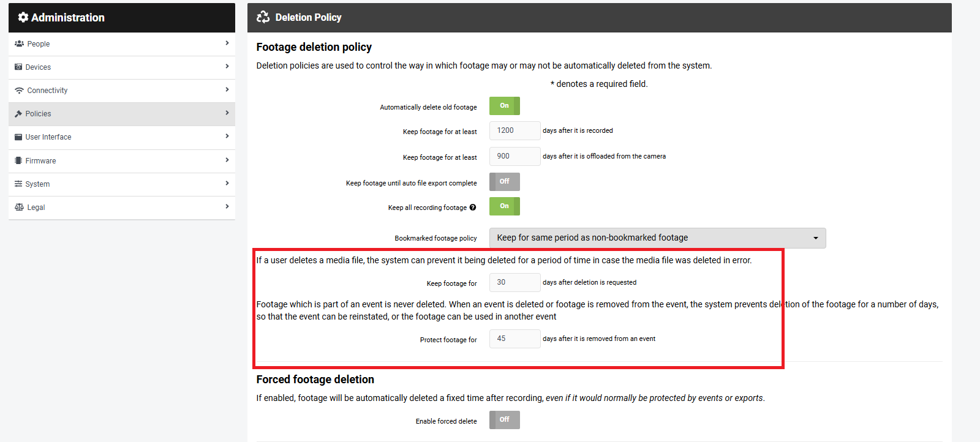Image resolution: width=980 pixels, height=442 pixels.
Task: Click the System sliders icon
Action: pyautogui.click(x=18, y=184)
